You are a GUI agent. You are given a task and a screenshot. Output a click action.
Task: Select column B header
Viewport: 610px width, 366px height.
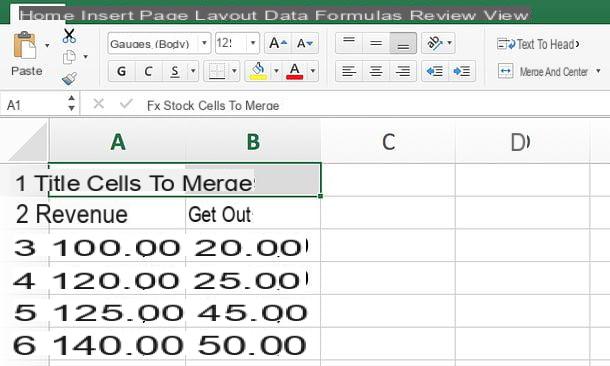pos(253,142)
